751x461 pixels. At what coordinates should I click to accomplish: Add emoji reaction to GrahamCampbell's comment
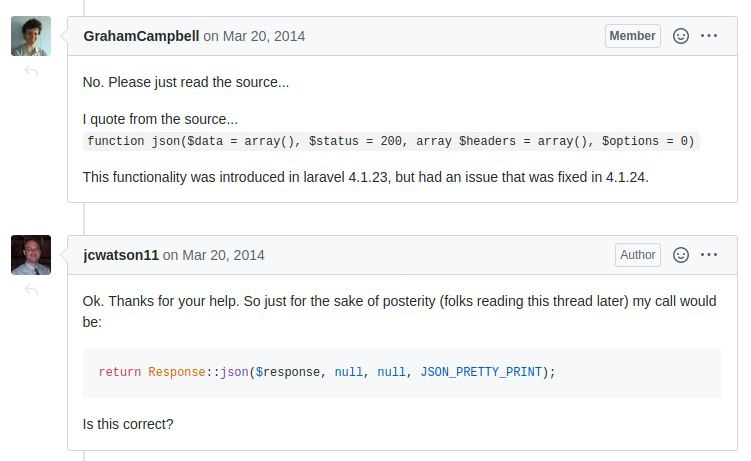pos(681,36)
